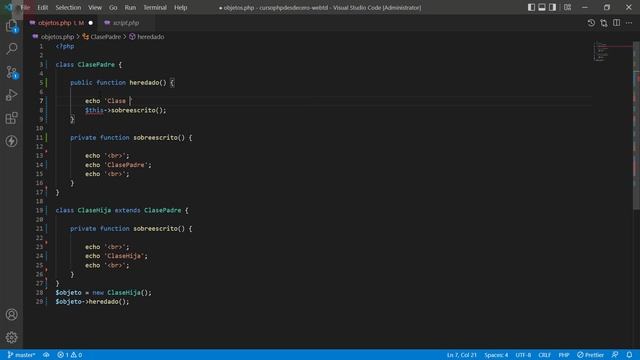Open the Manage gear icon
This screenshot has width=640, height=360.
tap(11, 337)
